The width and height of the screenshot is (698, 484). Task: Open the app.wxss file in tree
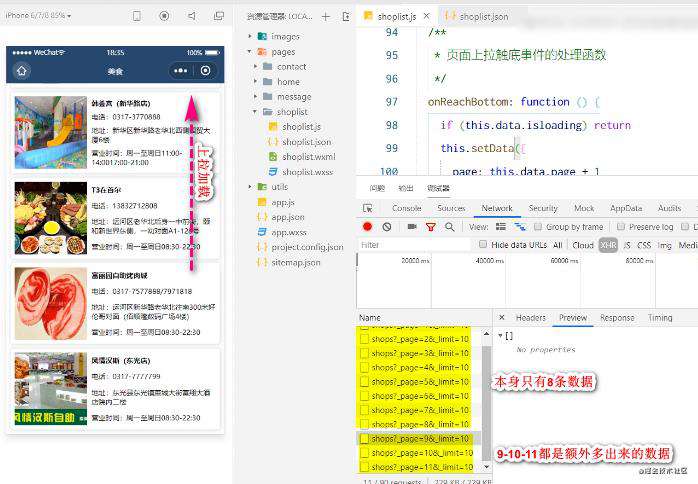tap(289, 232)
